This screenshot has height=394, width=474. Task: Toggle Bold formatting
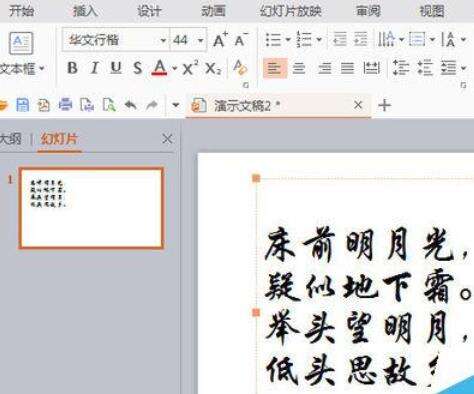72,68
